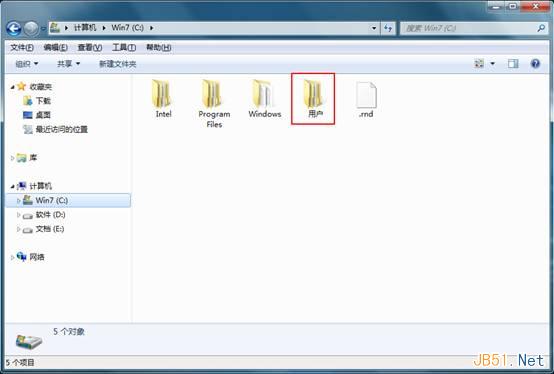Viewport: 554px width, 374px height.
Task: Select 库 in the navigation pane
Action: (33, 158)
